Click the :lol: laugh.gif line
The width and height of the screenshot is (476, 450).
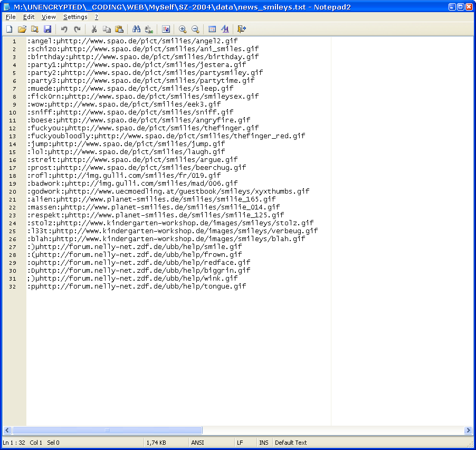point(126,152)
